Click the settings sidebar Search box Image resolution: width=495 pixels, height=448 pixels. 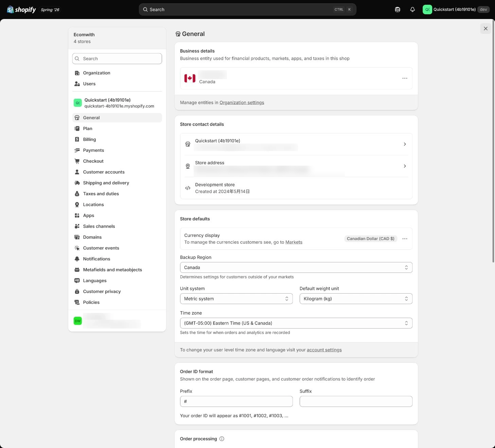click(117, 59)
